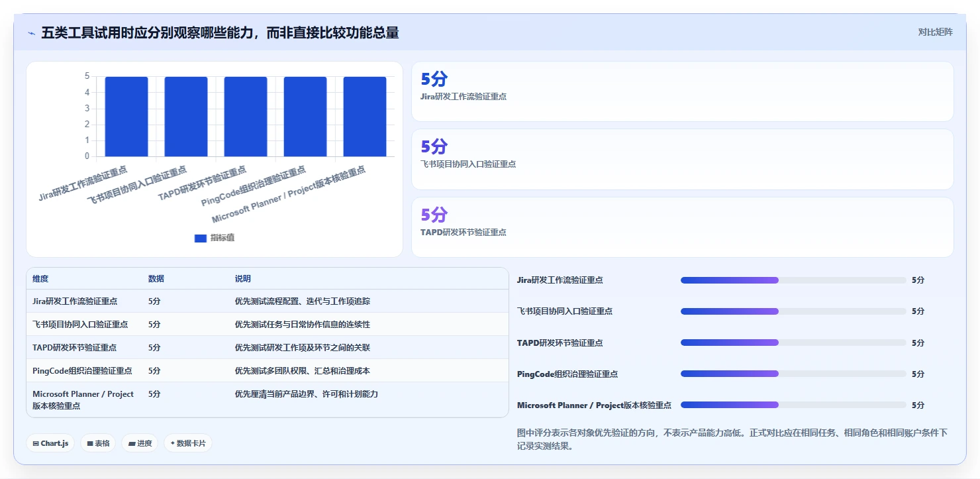The width and height of the screenshot is (980, 479).
Task: Click the 对比矩阵 label in the header
Action: [x=935, y=32]
